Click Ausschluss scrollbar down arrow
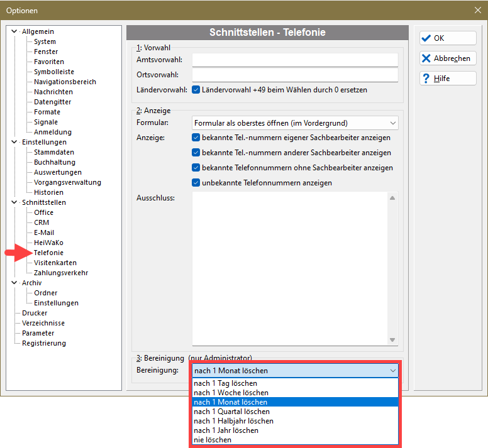The width and height of the screenshot is (488, 448). [x=392, y=340]
